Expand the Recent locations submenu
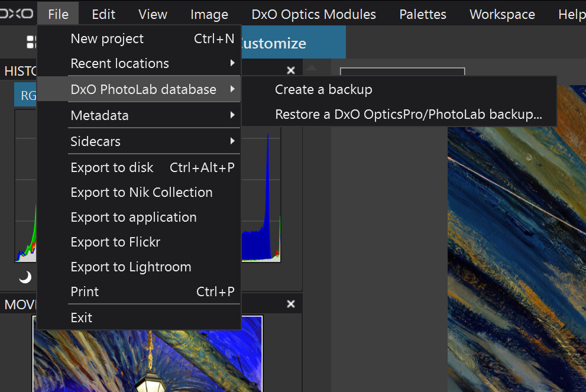The height and width of the screenshot is (392, 586). coord(139,63)
